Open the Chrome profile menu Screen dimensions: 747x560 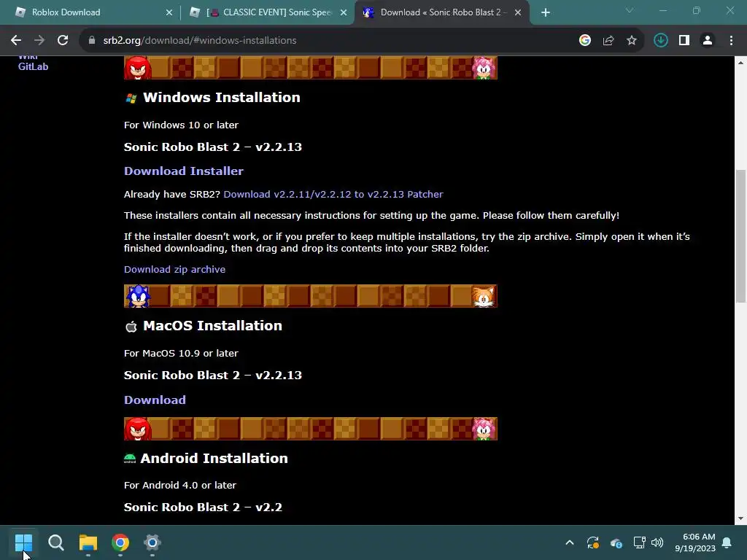(708, 41)
